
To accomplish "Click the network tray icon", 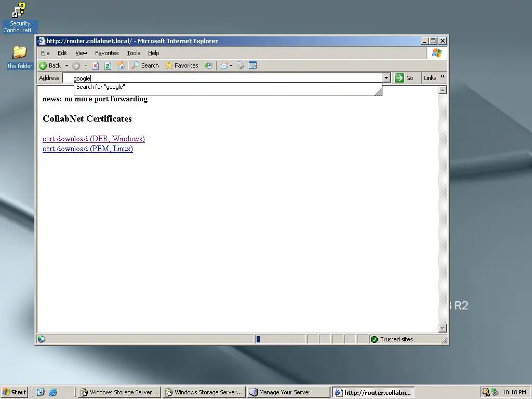I will pyautogui.click(x=495, y=392).
